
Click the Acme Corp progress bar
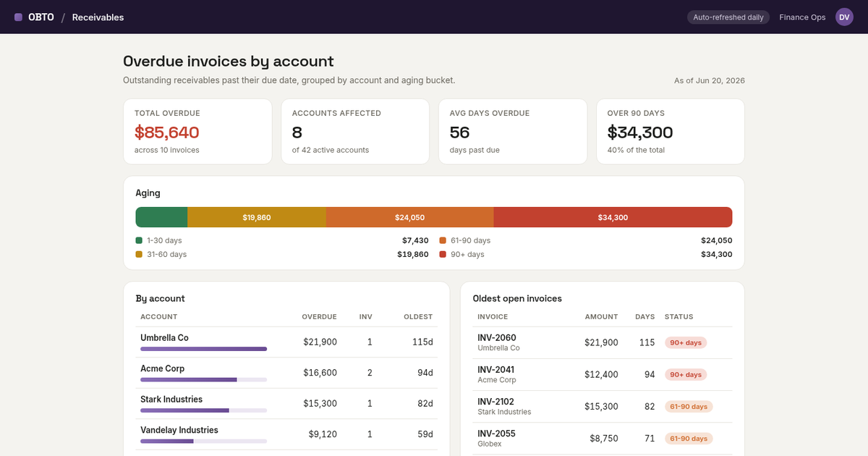click(x=203, y=379)
